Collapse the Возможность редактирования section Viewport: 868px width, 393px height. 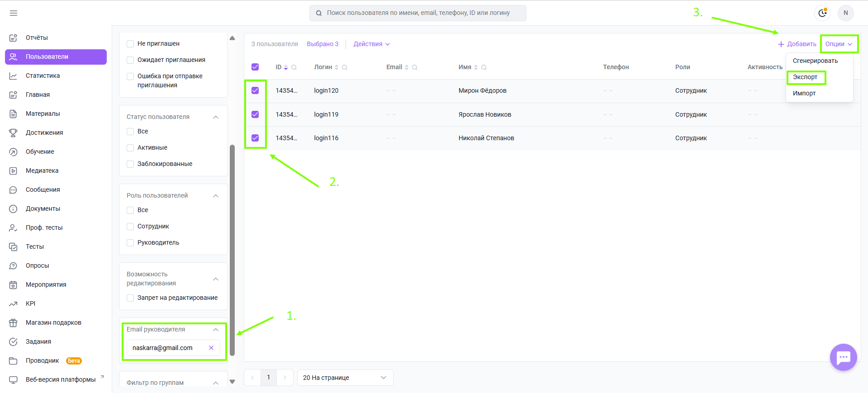[216, 279]
